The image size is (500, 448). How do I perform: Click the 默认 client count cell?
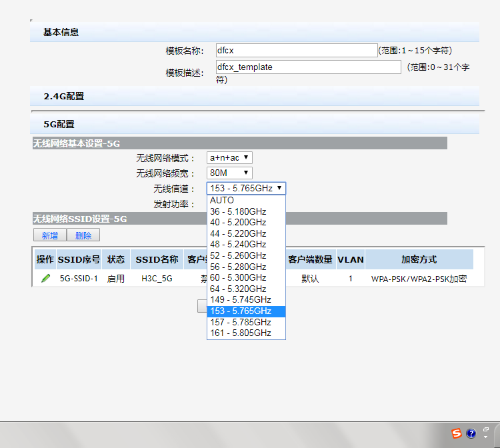[310, 279]
